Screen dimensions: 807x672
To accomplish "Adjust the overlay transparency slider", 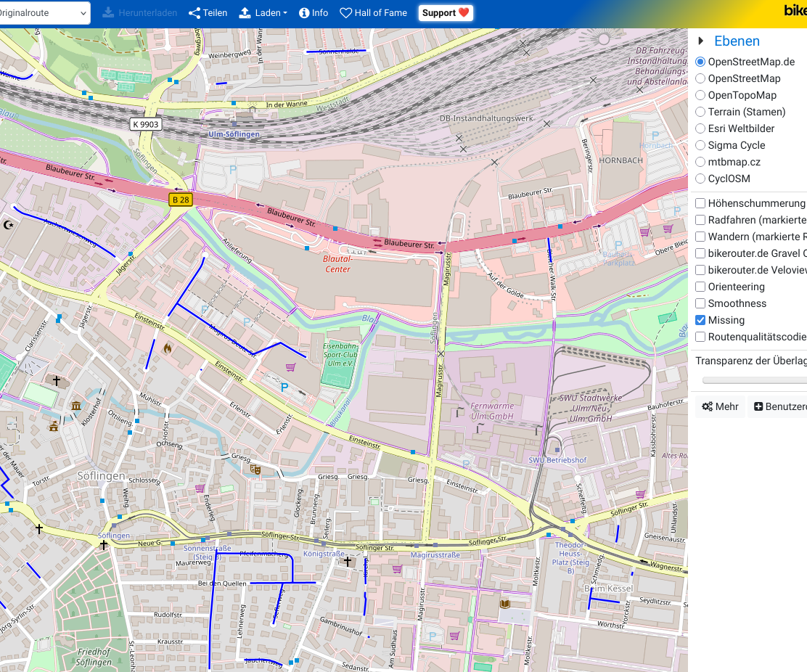I will point(755,380).
